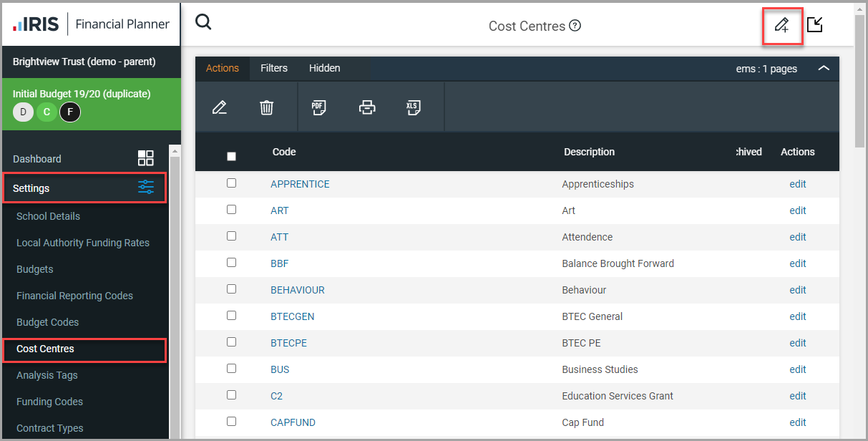The height and width of the screenshot is (441, 868).
Task: Open the Dashboard from sidebar
Action: pos(37,159)
